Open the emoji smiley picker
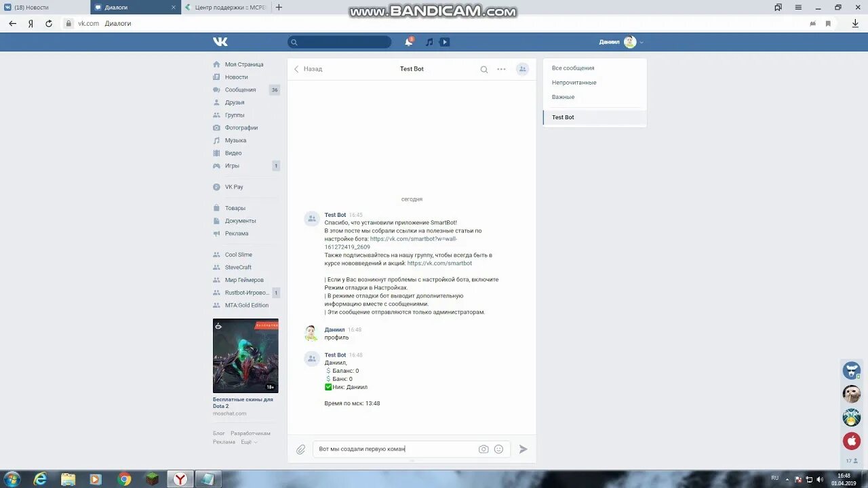868x488 pixels. click(x=499, y=449)
